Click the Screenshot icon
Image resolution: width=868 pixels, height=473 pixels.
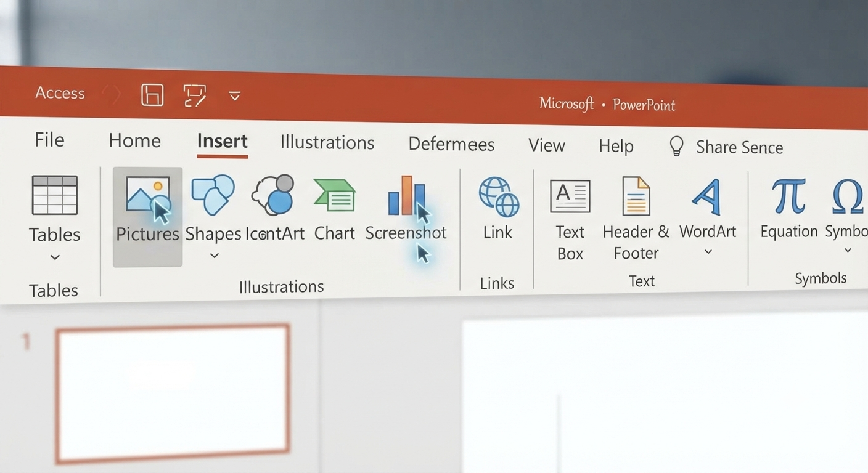(x=407, y=196)
